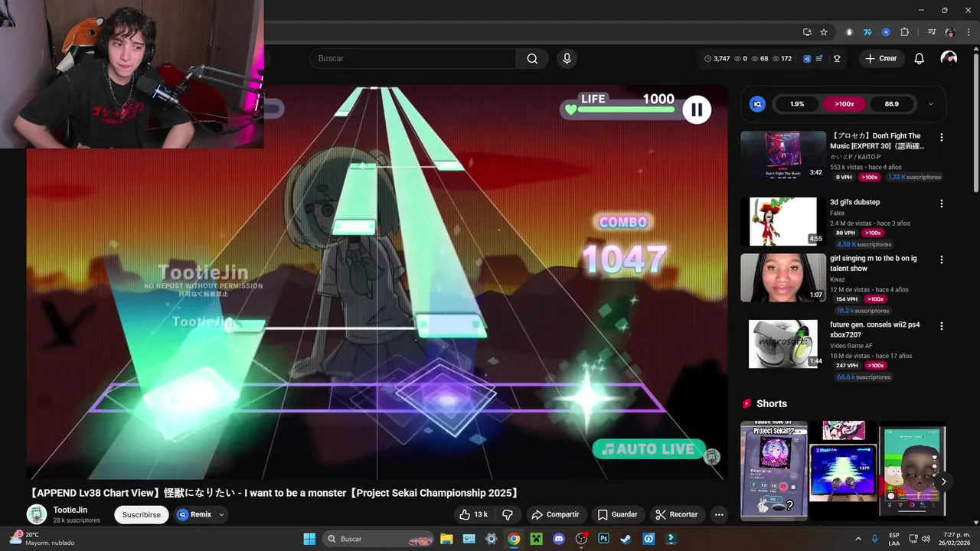Open Discord from the taskbar

(x=559, y=539)
